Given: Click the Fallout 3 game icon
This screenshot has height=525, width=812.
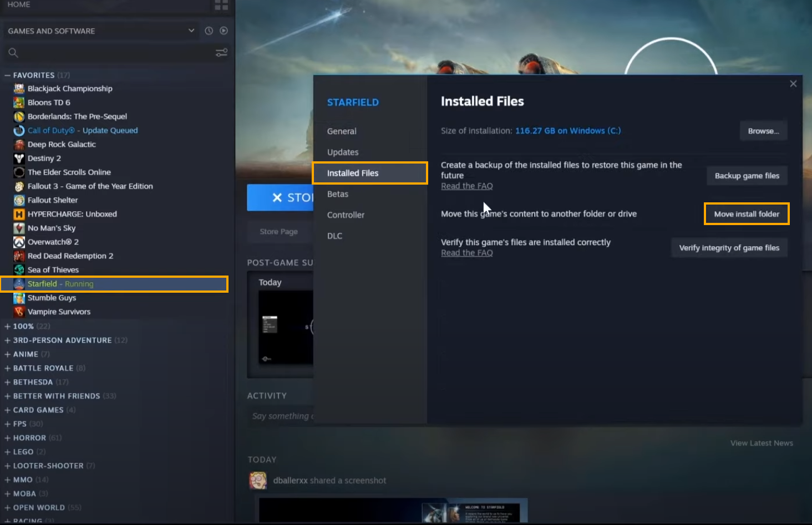Looking at the screenshot, I should [x=19, y=186].
